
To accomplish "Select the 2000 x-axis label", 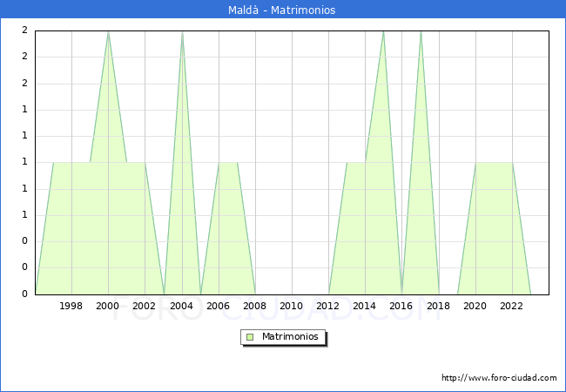I will [108, 306].
